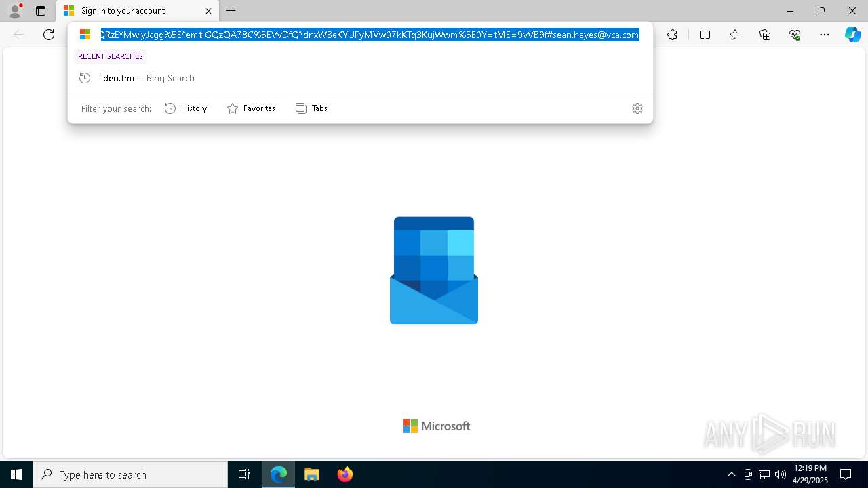Toggle Split screen view
The image size is (868, 488).
705,35
